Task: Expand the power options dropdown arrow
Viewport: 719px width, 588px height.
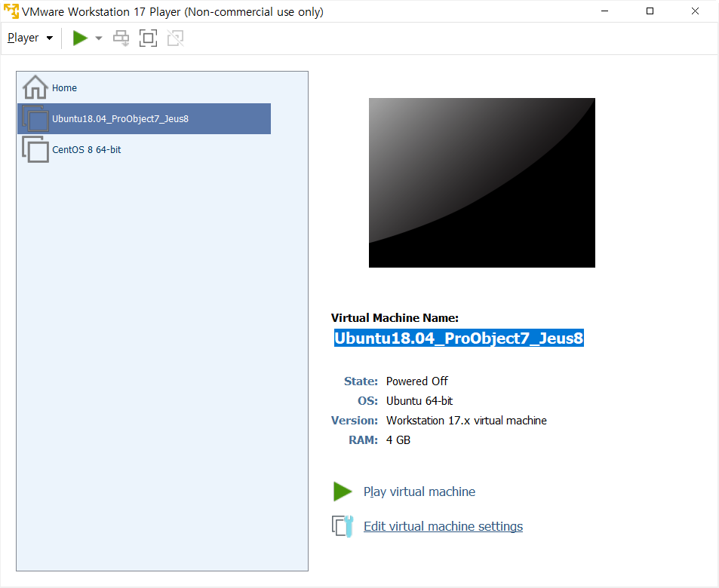Action: click(x=99, y=38)
